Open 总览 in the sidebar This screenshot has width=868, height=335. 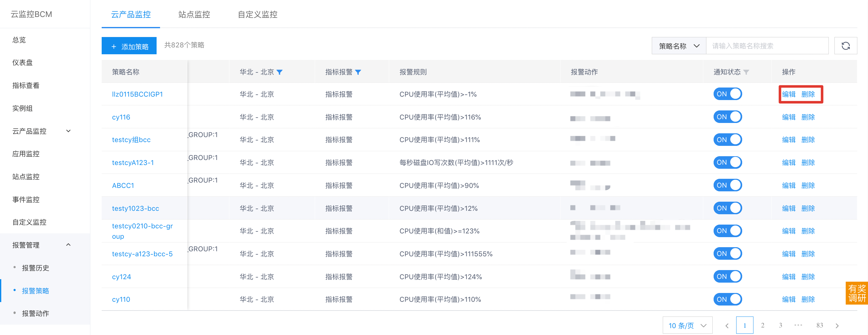click(x=19, y=40)
